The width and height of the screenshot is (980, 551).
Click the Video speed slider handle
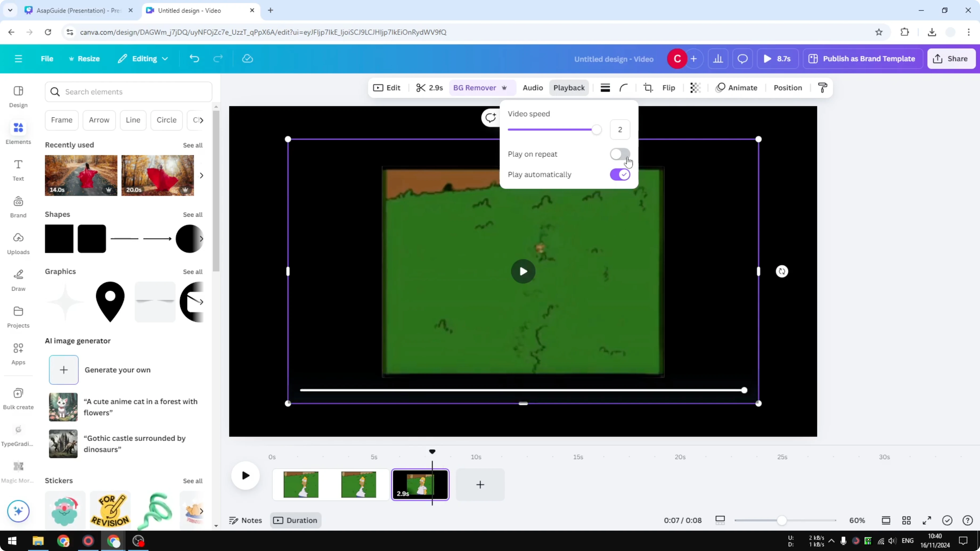pyautogui.click(x=596, y=130)
